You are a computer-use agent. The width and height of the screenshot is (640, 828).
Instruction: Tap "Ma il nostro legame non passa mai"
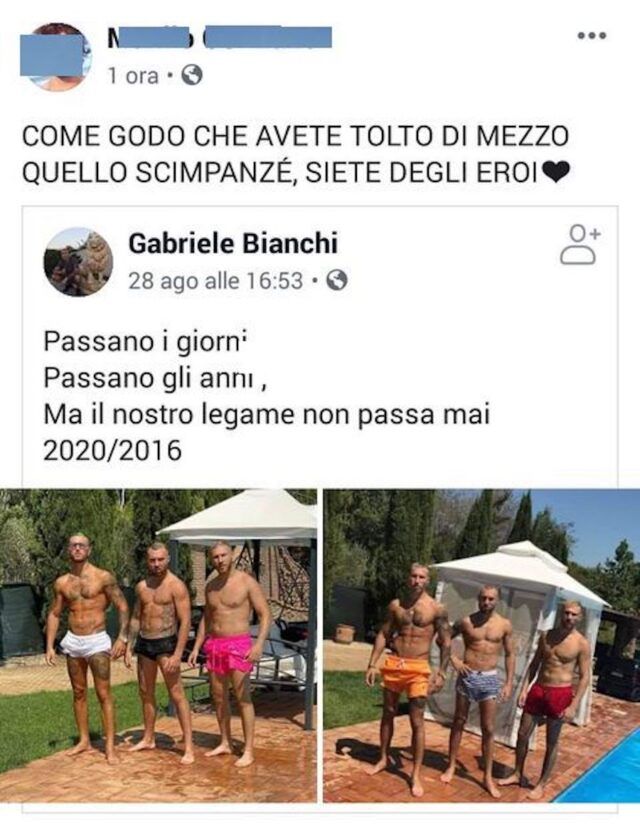[267, 415]
